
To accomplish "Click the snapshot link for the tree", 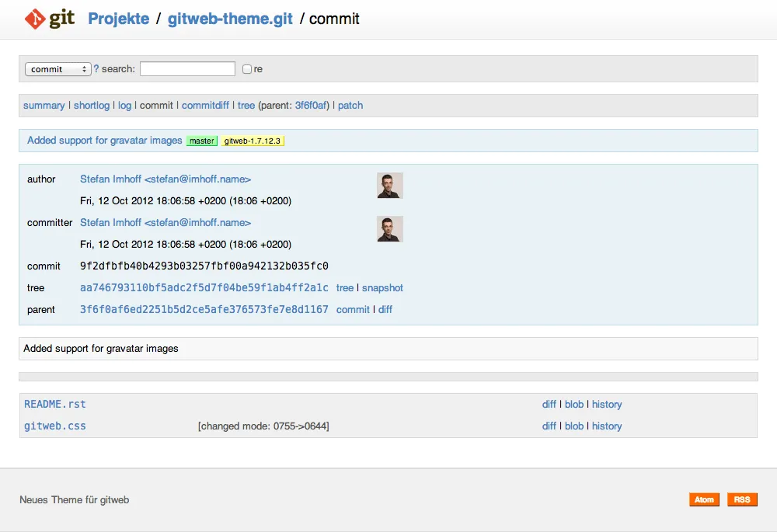I will pos(384,287).
